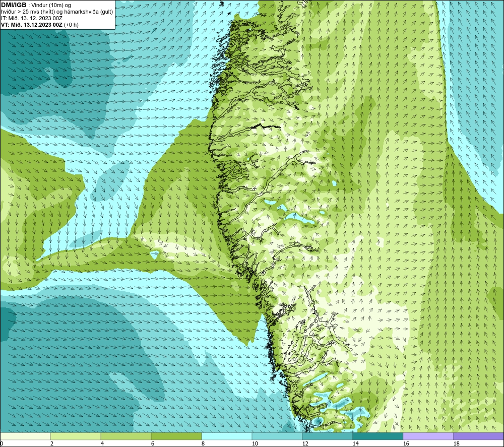Image resolution: width=504 pixels, height=447 pixels.
Task: Click the 4–6 m/s green swatch
Action: pyautogui.click(x=126, y=436)
